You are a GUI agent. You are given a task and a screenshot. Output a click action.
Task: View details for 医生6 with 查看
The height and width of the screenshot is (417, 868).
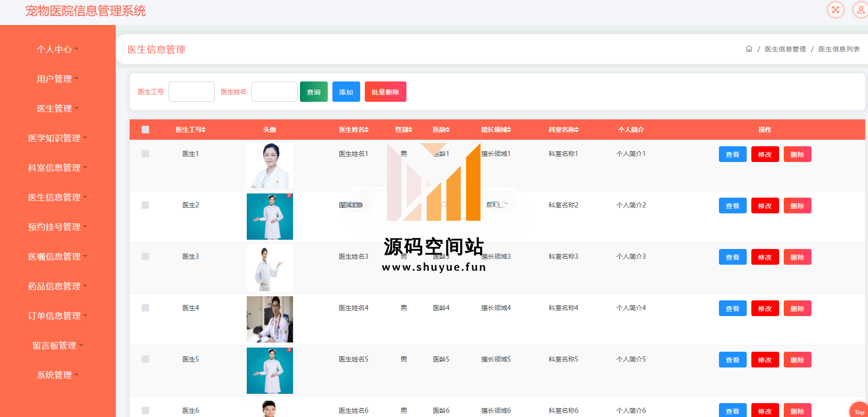click(733, 411)
